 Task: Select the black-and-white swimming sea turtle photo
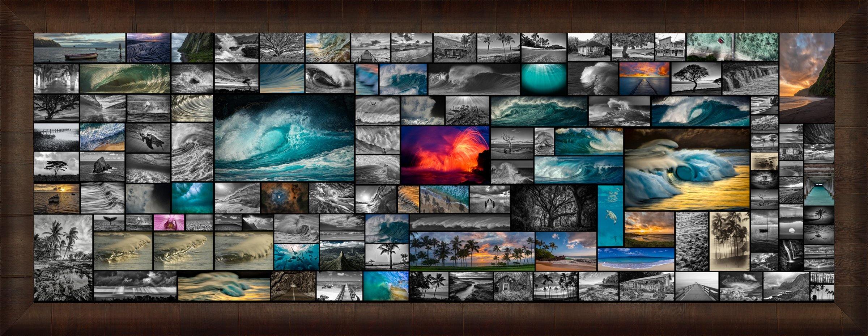click(148, 138)
